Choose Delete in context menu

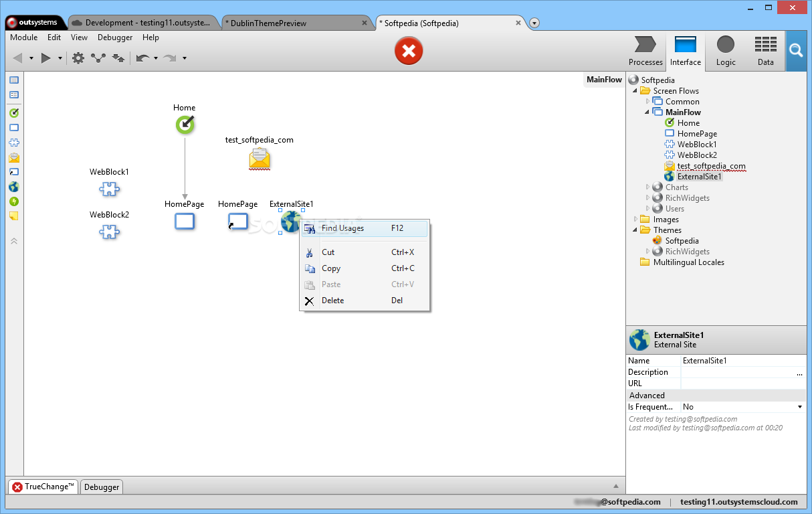click(365, 301)
